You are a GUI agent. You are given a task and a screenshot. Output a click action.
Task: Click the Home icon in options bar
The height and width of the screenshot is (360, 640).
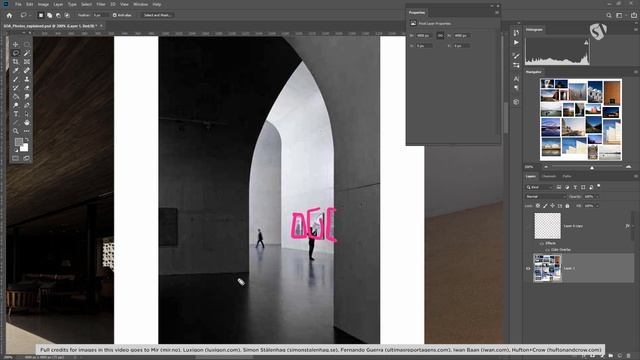[9, 15]
